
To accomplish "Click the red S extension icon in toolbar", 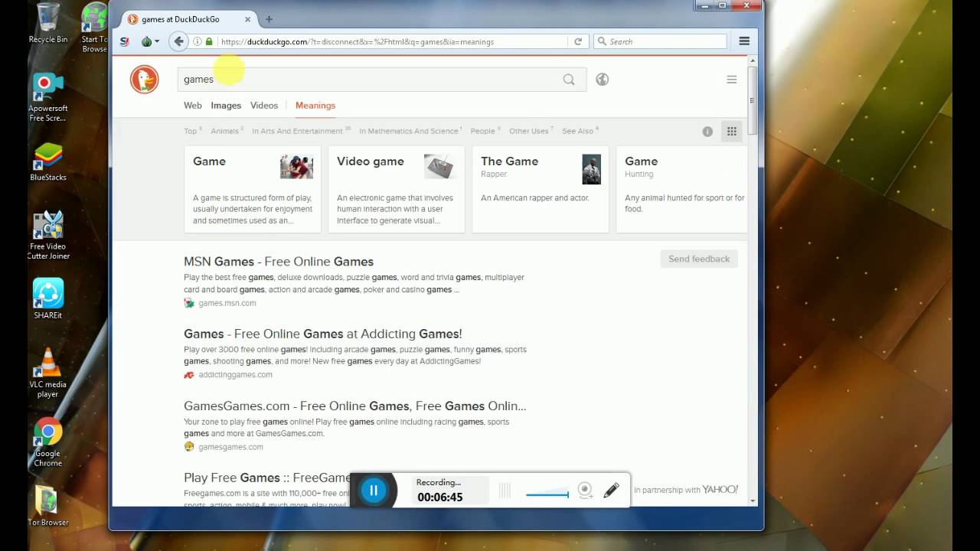I will (125, 41).
